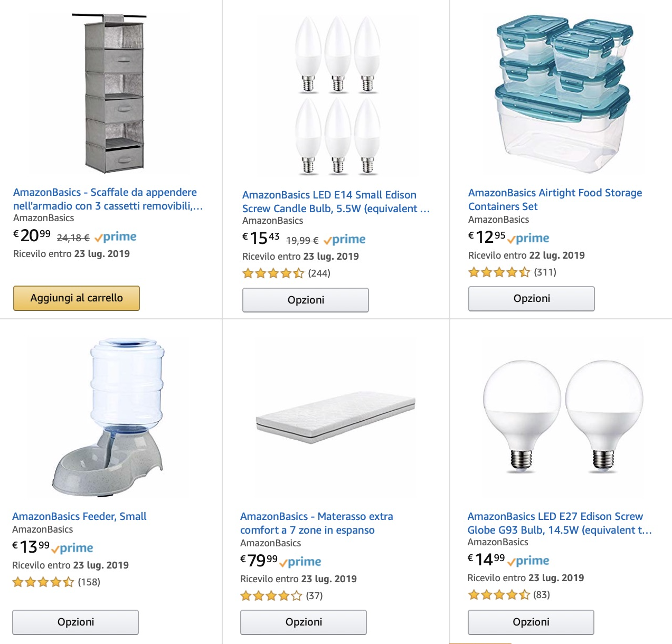This screenshot has width=672, height=644.
Task: Click the two globe bulbs image
Action: (x=563, y=417)
